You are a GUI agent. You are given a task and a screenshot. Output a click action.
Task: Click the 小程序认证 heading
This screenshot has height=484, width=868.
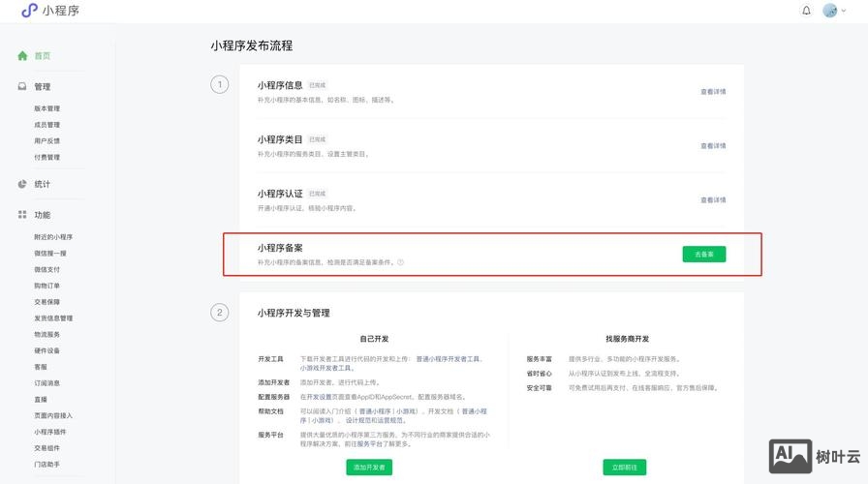point(280,194)
